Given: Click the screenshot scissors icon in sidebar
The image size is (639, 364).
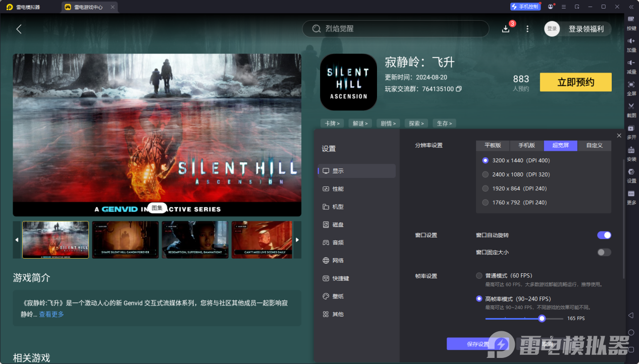Looking at the screenshot, I should (x=631, y=106).
